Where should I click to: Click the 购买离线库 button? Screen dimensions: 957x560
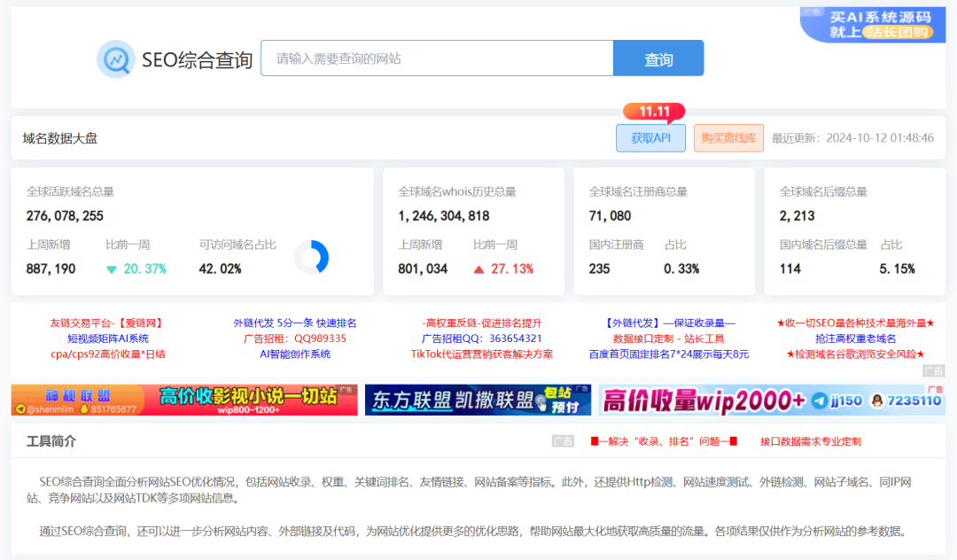click(727, 137)
